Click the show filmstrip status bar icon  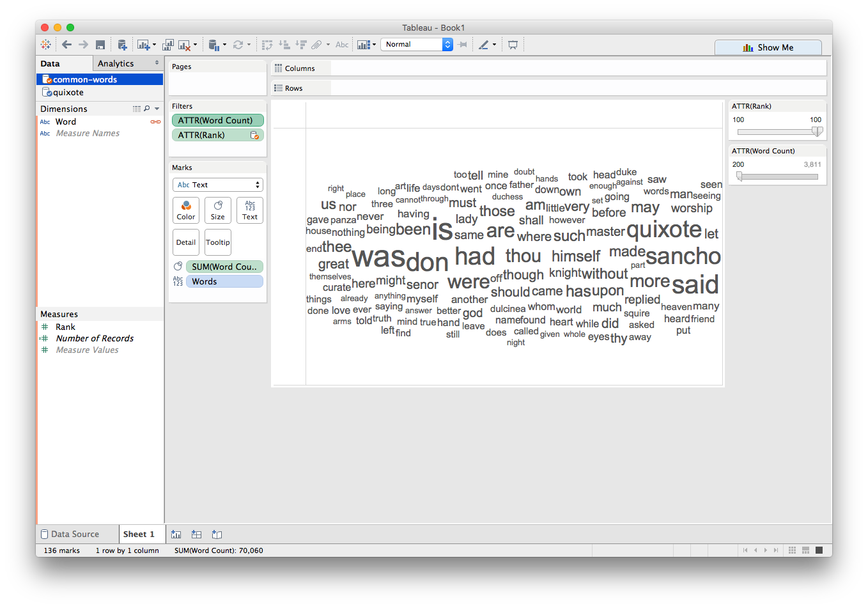coord(806,550)
